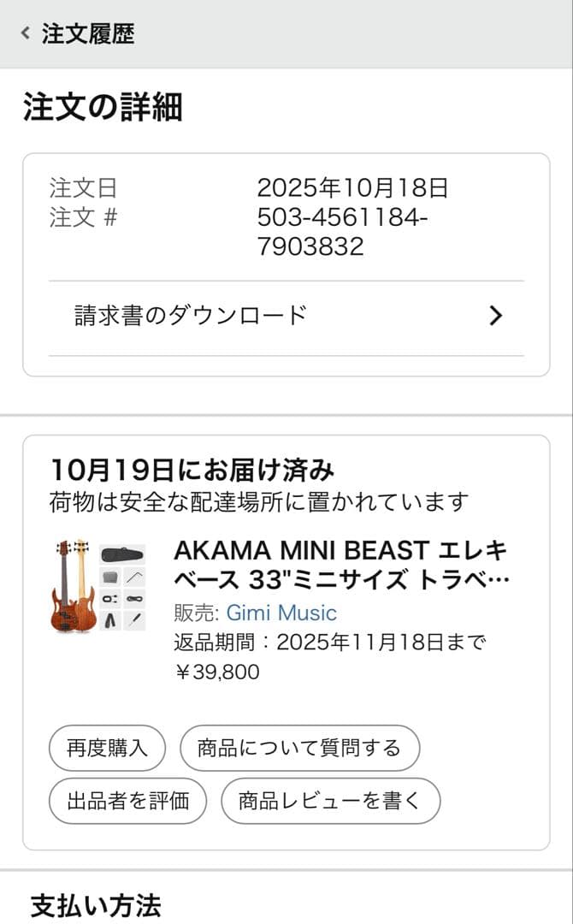573x924 pixels.
Task: Tap 商品レビューを書く to write a review
Action: coord(331,801)
